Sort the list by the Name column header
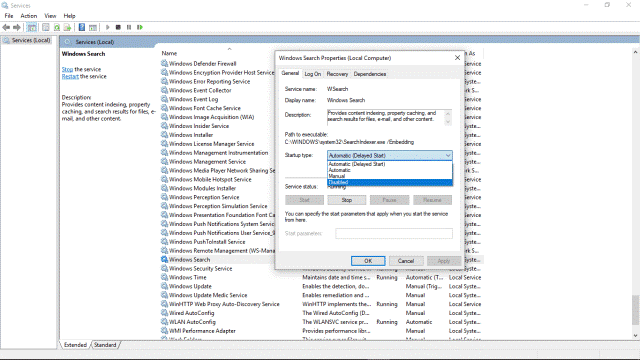This screenshot has height=360, width=640. [x=169, y=53]
